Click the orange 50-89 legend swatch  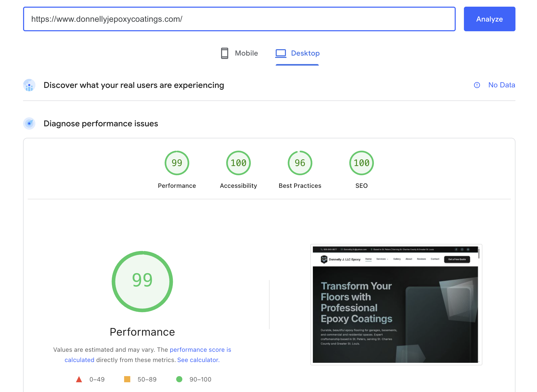pos(127,379)
